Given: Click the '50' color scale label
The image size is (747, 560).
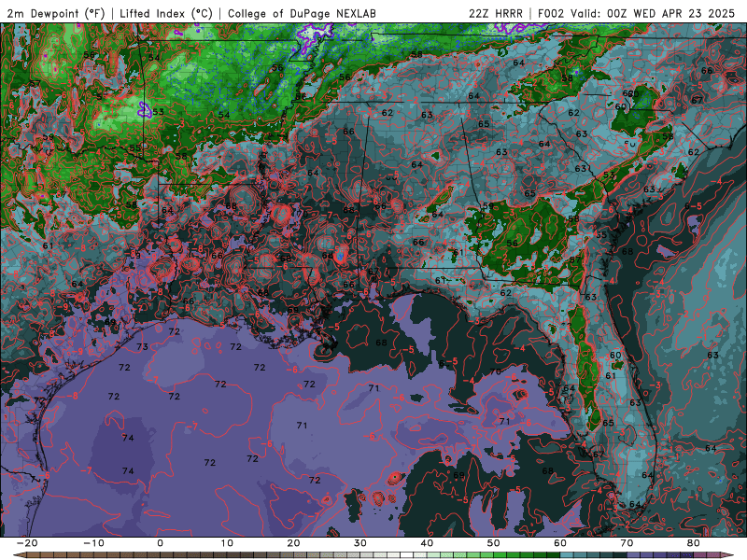Looking at the screenshot, I should [494, 543].
